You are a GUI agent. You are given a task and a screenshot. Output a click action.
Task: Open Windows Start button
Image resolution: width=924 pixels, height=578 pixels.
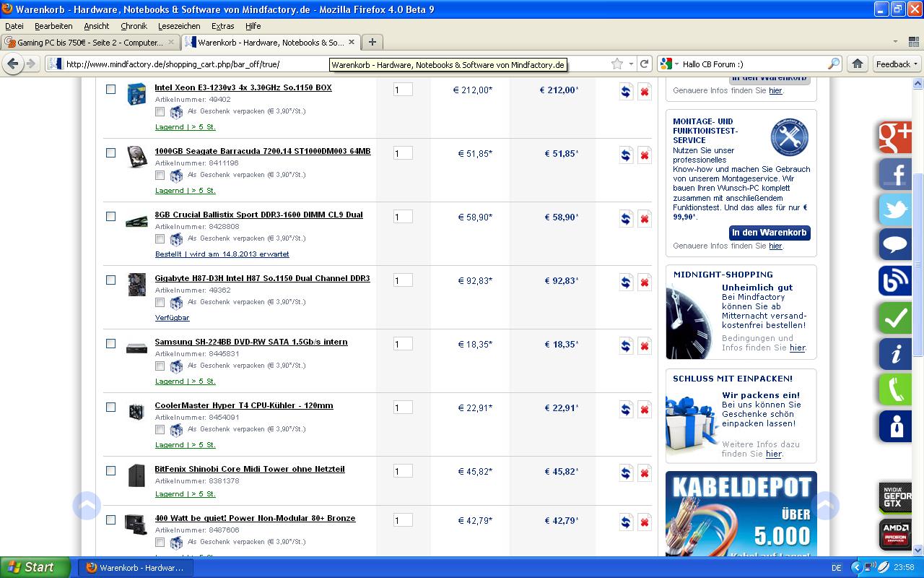[x=35, y=567]
